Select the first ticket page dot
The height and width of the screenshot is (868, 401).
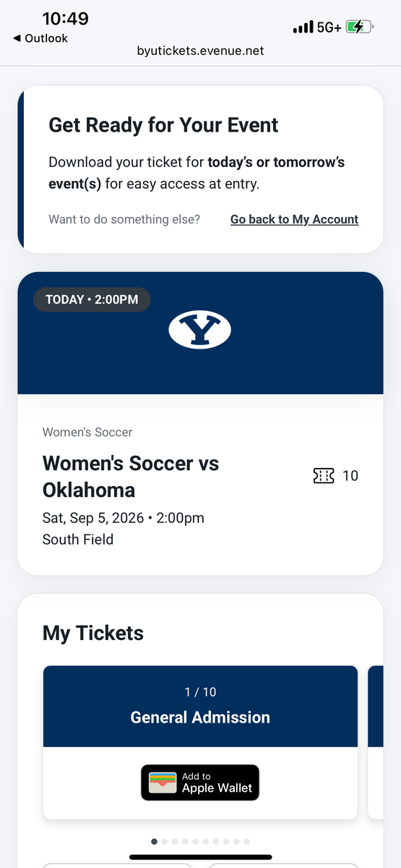[x=154, y=841]
